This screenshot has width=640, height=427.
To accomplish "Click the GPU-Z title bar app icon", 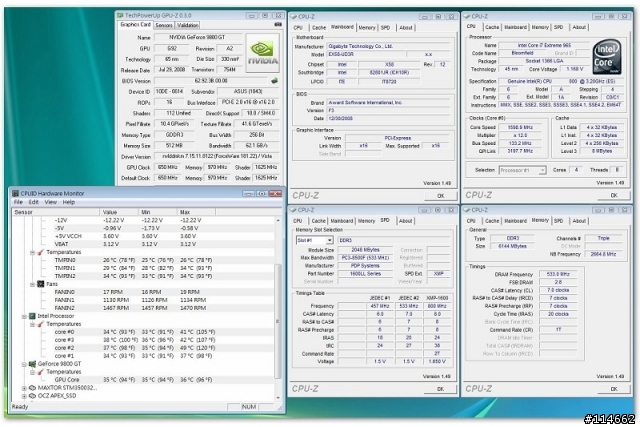I will (x=120, y=16).
